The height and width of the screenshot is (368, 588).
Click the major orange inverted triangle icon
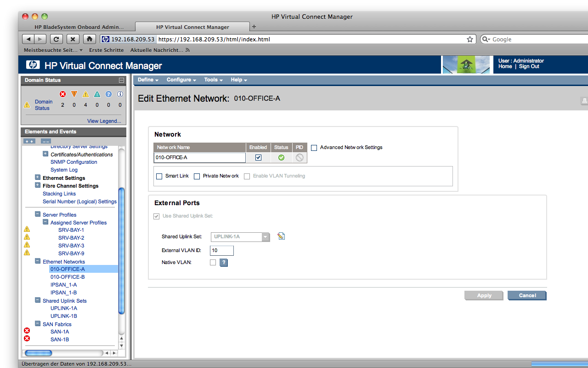pyautogui.click(x=74, y=94)
